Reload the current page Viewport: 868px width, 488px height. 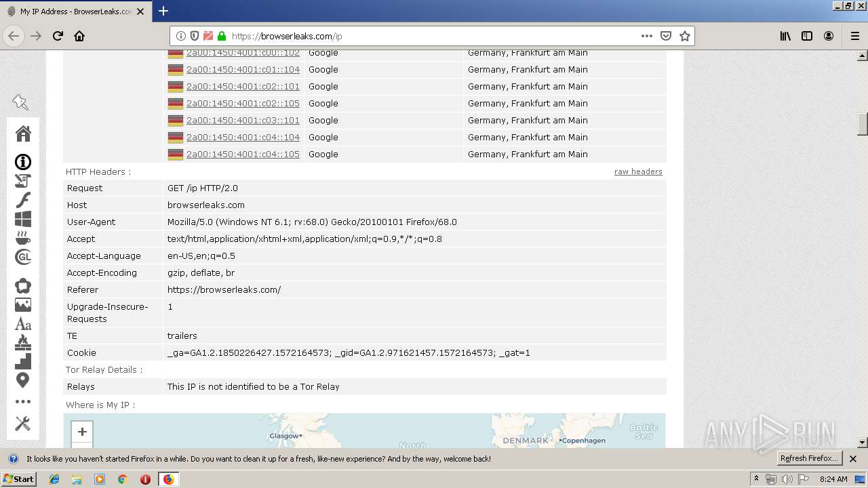pos(58,36)
